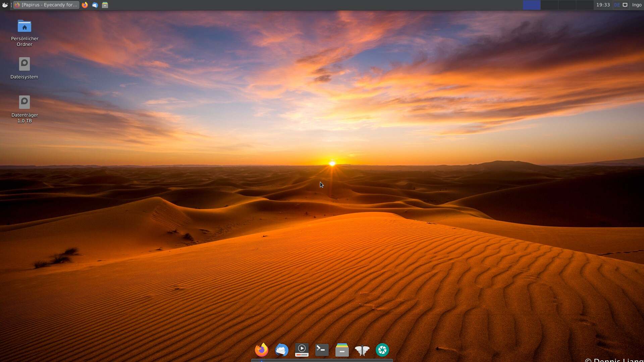Open the Xfce mouse applications menu
644x362 pixels.
[5, 5]
